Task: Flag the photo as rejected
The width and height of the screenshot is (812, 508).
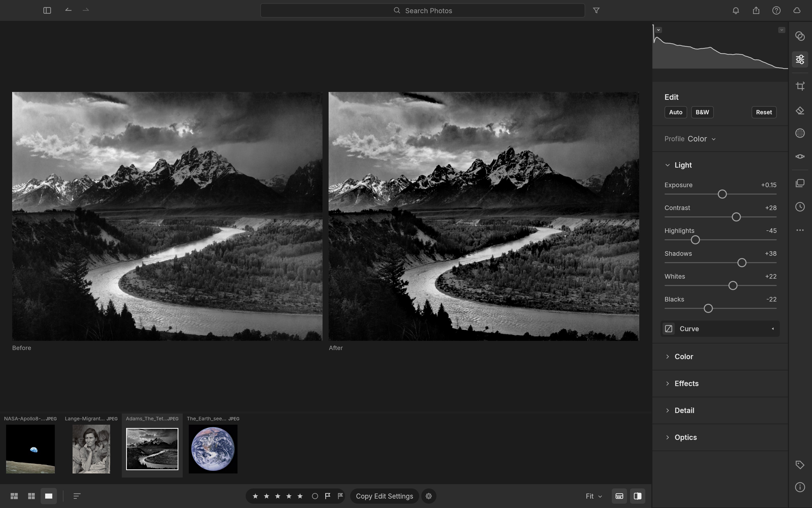Action: pos(340,496)
